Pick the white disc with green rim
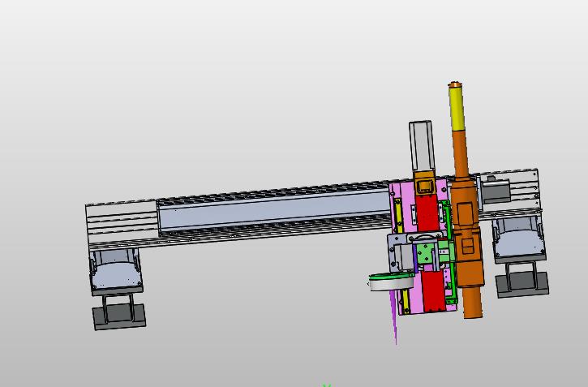The image size is (588, 387). coord(392,282)
